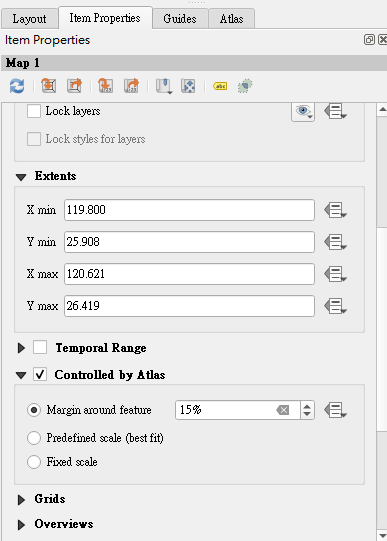Click the X max field showing 120.621
387x541 pixels.
(x=189, y=274)
